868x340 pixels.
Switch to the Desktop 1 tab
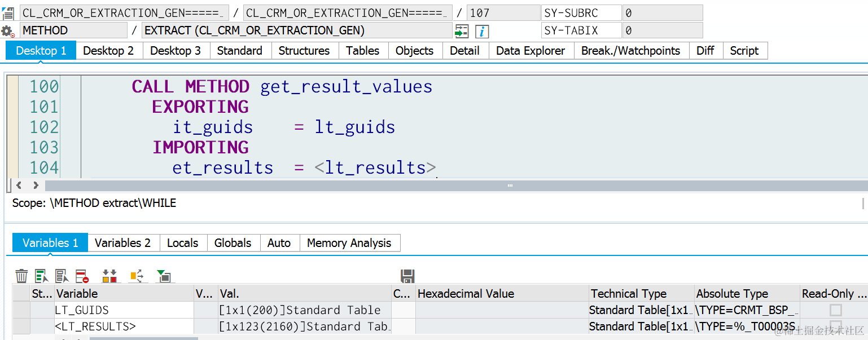[x=41, y=51]
